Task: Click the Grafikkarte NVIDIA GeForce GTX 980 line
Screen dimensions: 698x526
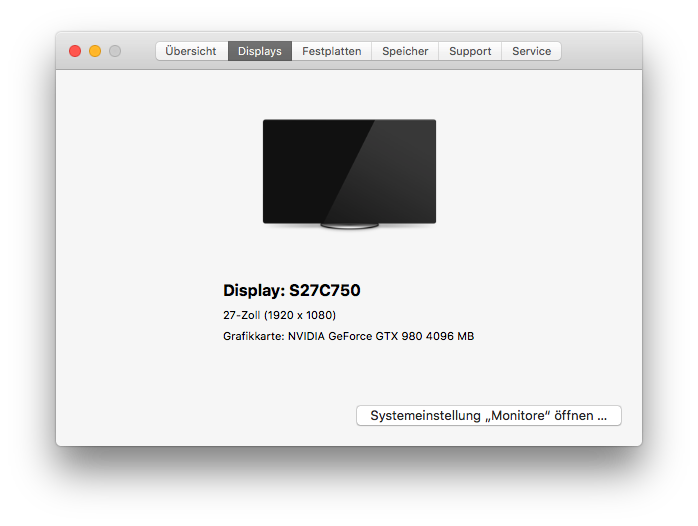Action: pos(349,336)
